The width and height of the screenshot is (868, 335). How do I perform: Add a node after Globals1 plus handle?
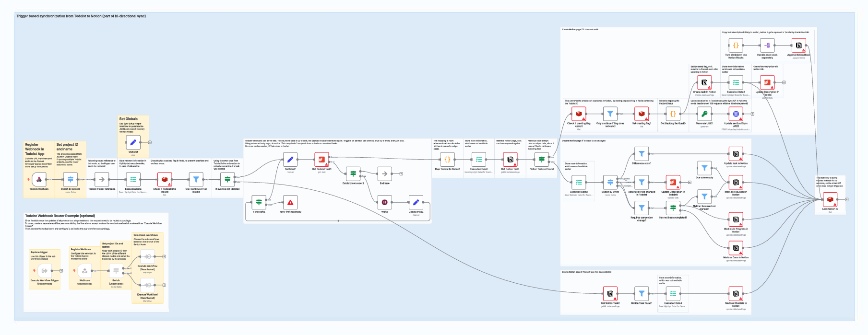point(150,142)
